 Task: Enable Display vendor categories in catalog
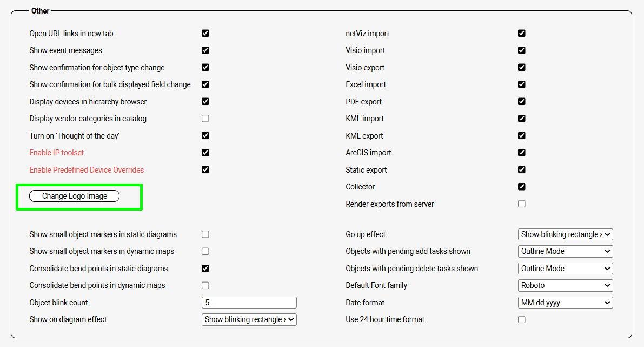click(x=205, y=119)
